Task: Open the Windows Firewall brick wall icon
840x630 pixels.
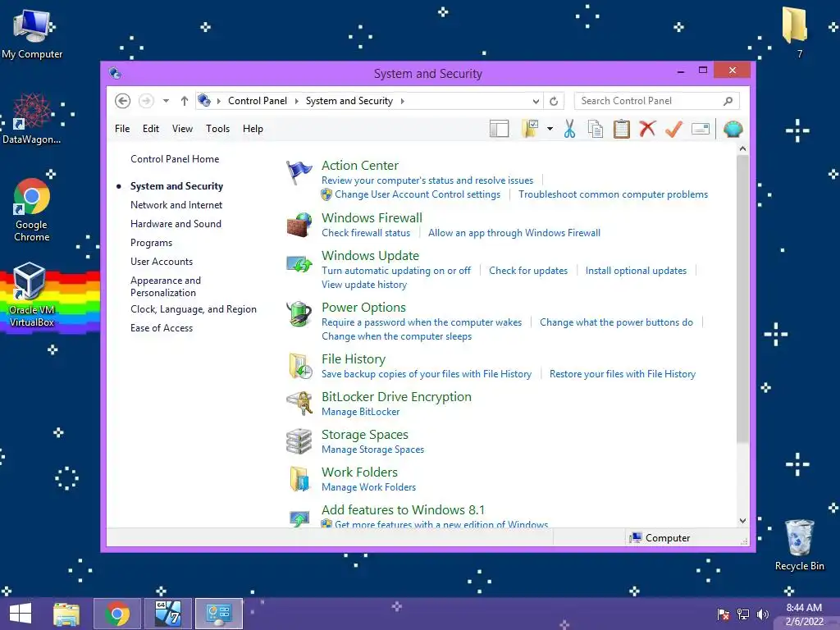Action: pos(299,225)
